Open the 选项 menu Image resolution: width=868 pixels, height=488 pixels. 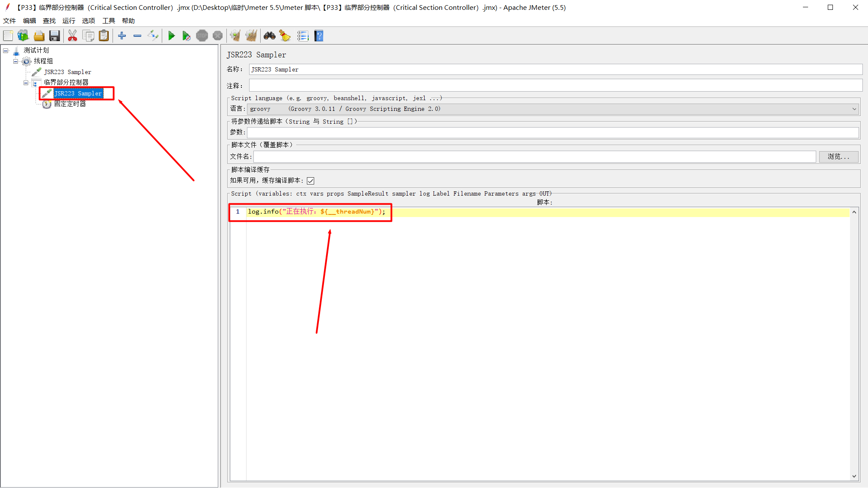pyautogui.click(x=88, y=21)
